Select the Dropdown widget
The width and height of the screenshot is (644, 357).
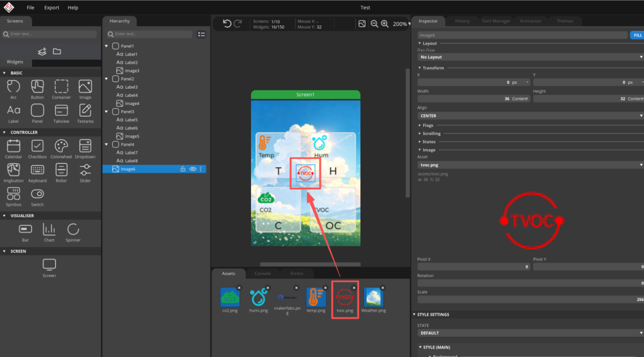tap(85, 149)
